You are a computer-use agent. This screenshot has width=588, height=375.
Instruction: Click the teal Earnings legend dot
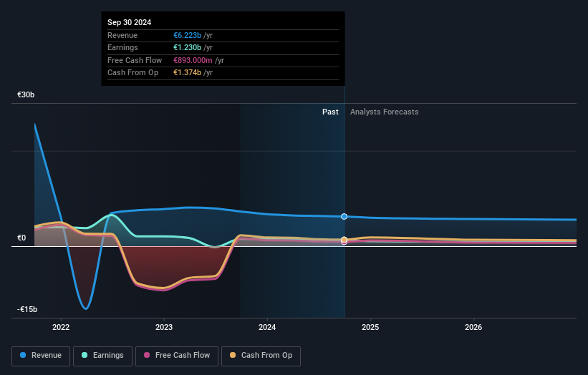tap(85, 355)
